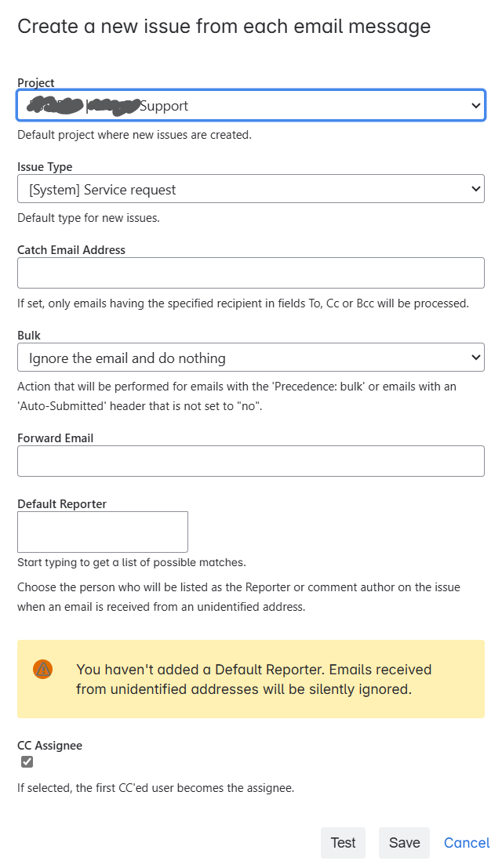502x868 pixels.
Task: Click inside the Catch Email Address field
Action: click(251, 272)
